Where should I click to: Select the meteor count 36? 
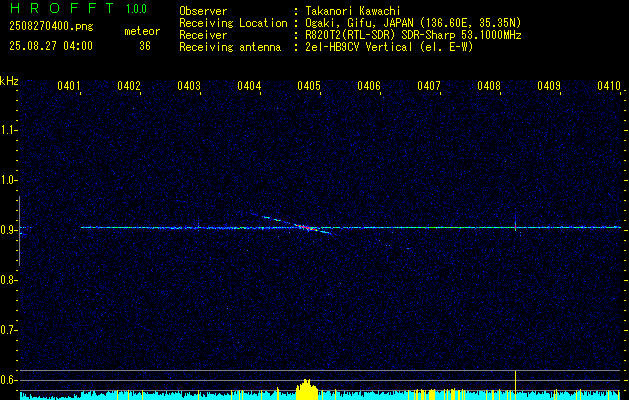click(145, 46)
